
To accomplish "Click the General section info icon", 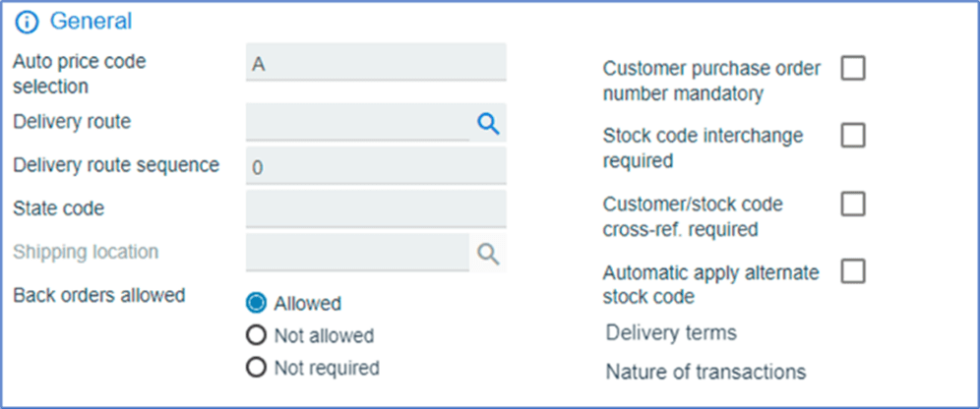I will coord(28,22).
